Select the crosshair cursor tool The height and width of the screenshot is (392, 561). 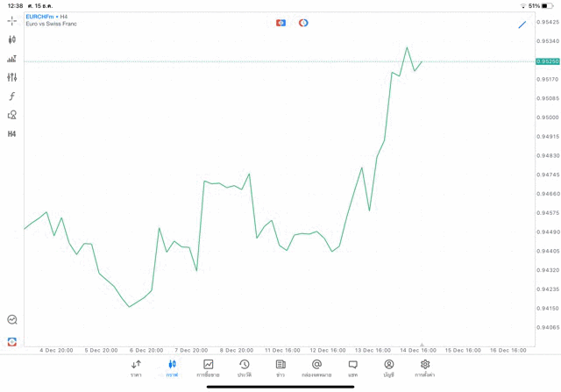click(x=12, y=20)
